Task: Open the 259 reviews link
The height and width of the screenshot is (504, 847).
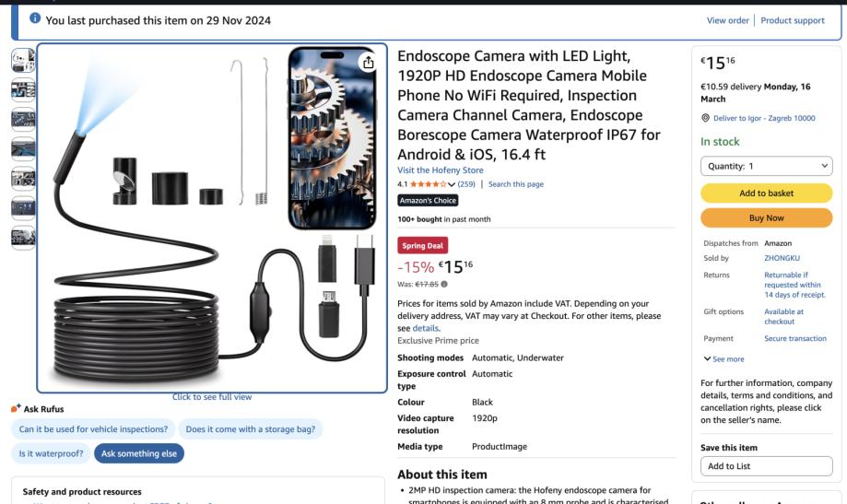Action: click(466, 184)
